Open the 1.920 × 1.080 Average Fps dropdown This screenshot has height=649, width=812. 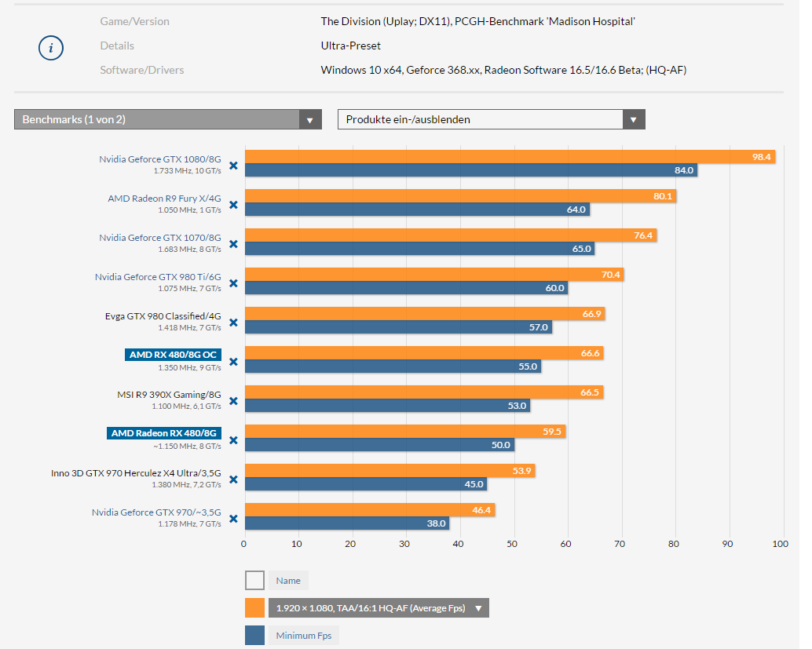coord(379,608)
